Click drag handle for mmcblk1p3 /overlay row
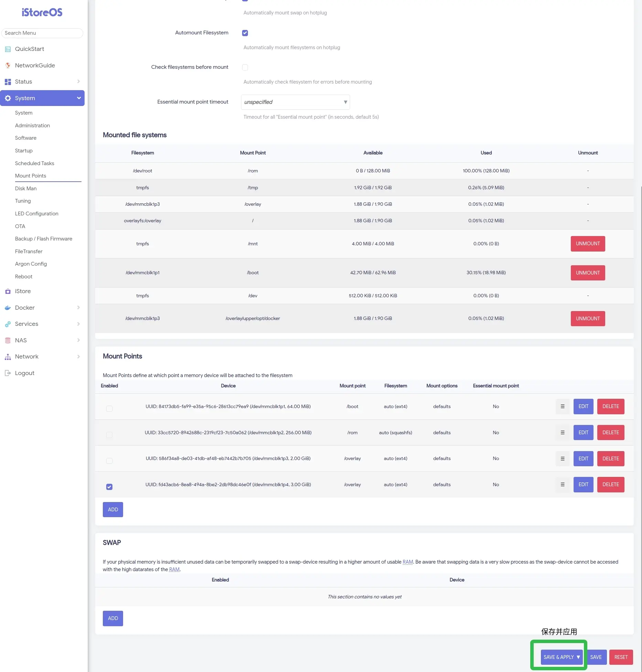642x672 pixels. point(563,459)
